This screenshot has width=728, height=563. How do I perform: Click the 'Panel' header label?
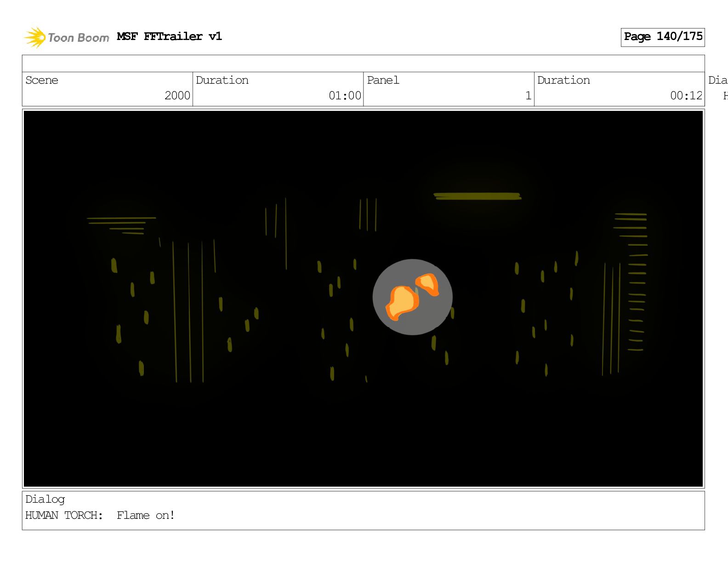pyautogui.click(x=383, y=80)
